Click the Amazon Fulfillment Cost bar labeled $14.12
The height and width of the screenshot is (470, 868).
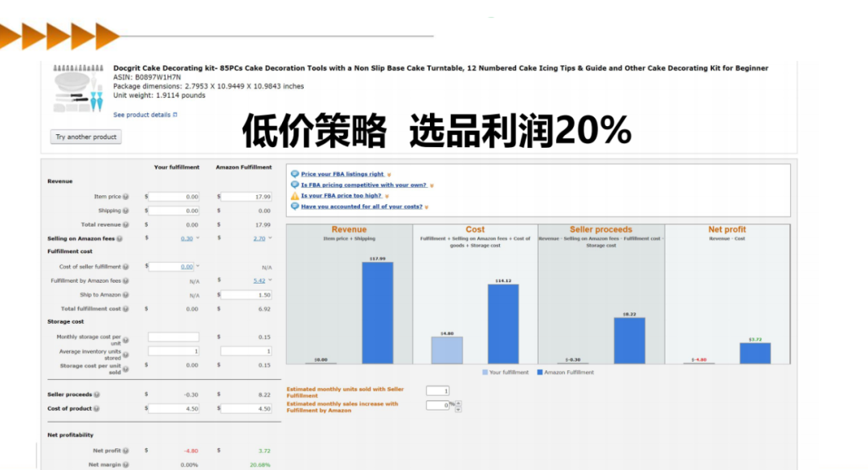coord(503,324)
